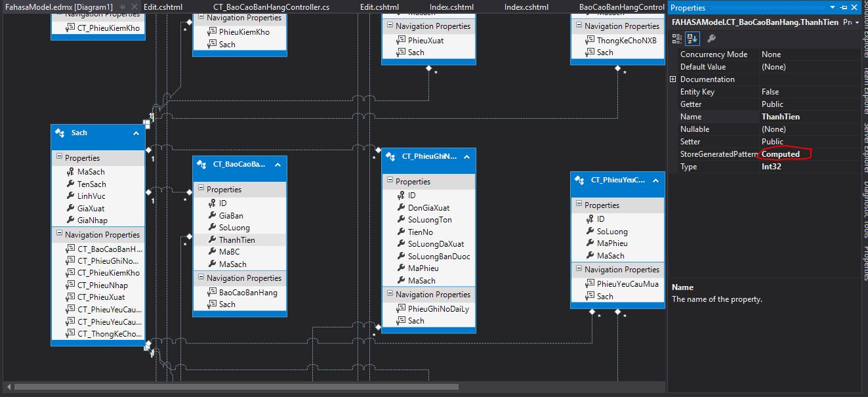Viewport: 868px width, 397px height.
Task: Click the MaSach key icon in Sach entity
Action: (x=71, y=172)
